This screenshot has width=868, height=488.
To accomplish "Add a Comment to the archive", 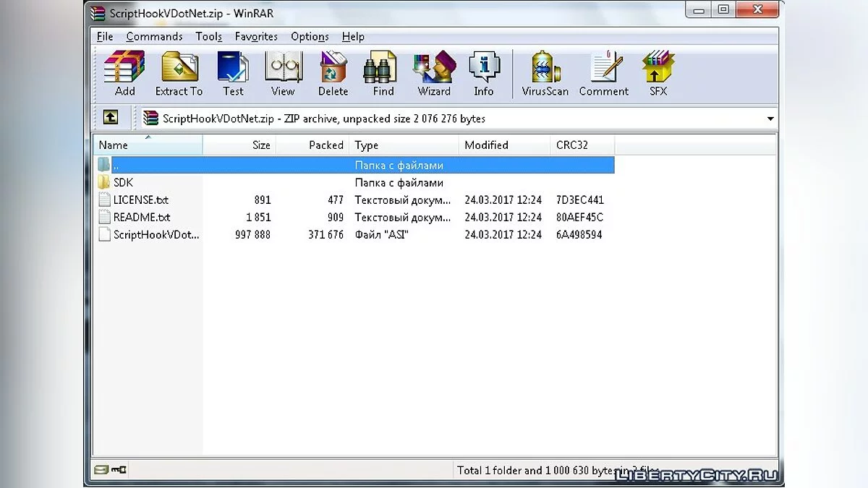I will coord(603,74).
